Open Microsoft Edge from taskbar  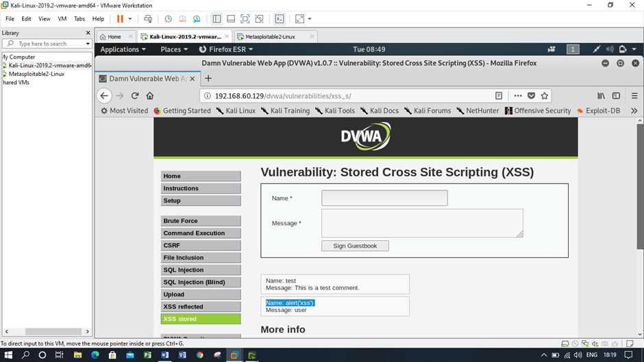point(95,355)
